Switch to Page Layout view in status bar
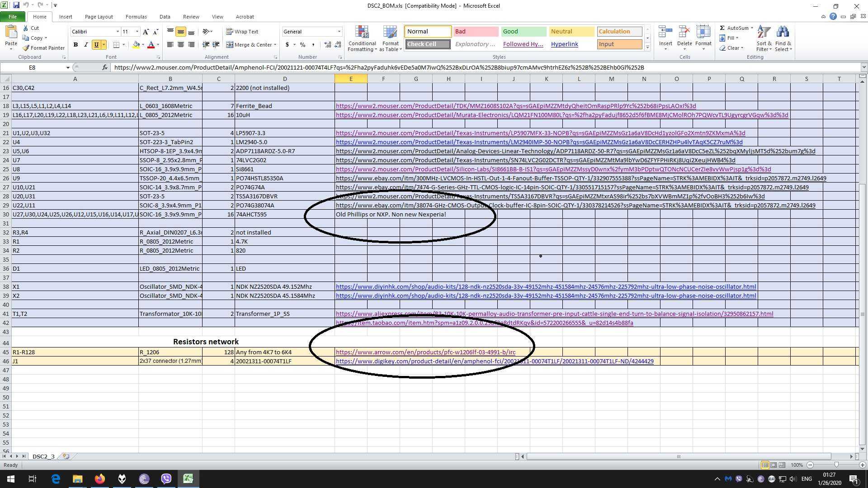 [774, 465]
